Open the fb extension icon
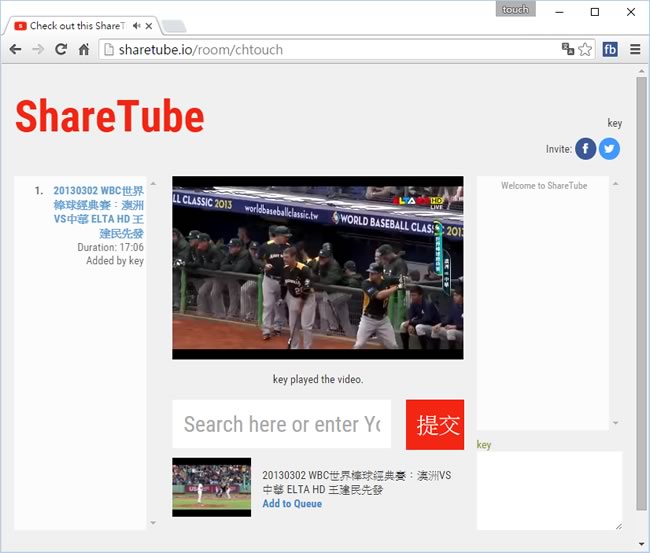 pyautogui.click(x=610, y=49)
